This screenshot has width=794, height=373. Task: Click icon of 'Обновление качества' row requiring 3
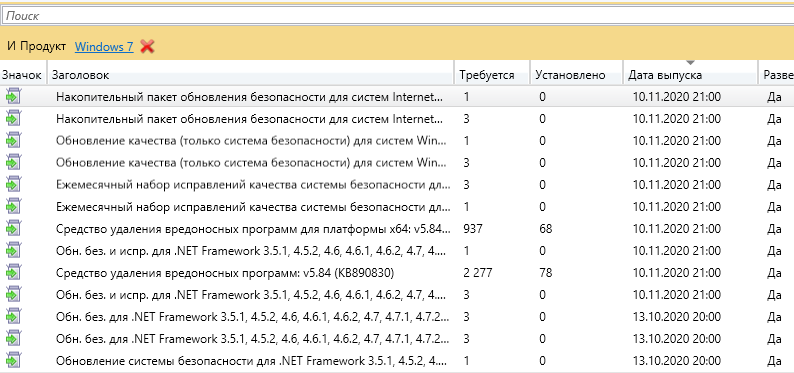(13, 163)
